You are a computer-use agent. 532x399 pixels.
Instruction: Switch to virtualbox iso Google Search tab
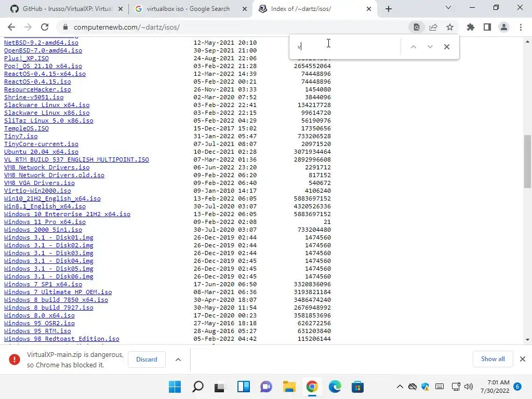click(188, 9)
